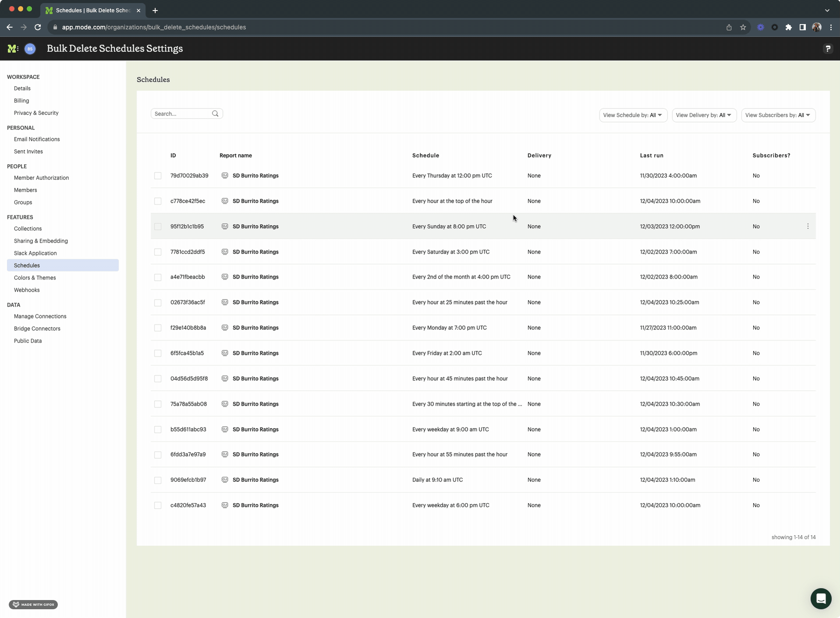
Task: Open the help question mark icon
Action: (x=828, y=49)
